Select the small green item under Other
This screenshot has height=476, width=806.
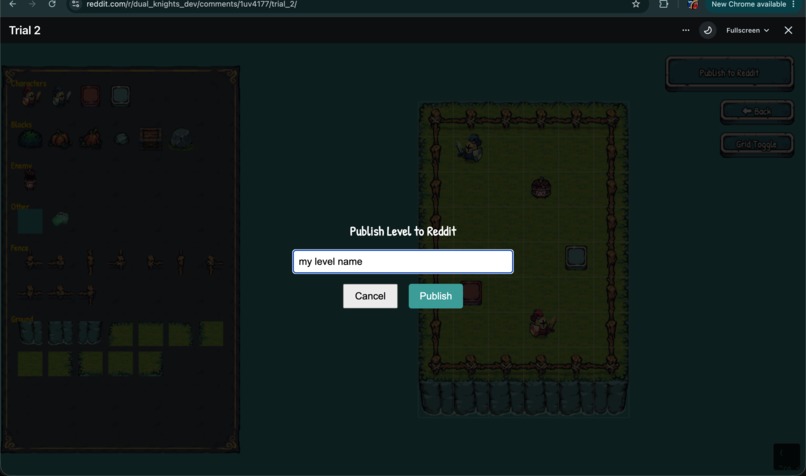[60, 219]
